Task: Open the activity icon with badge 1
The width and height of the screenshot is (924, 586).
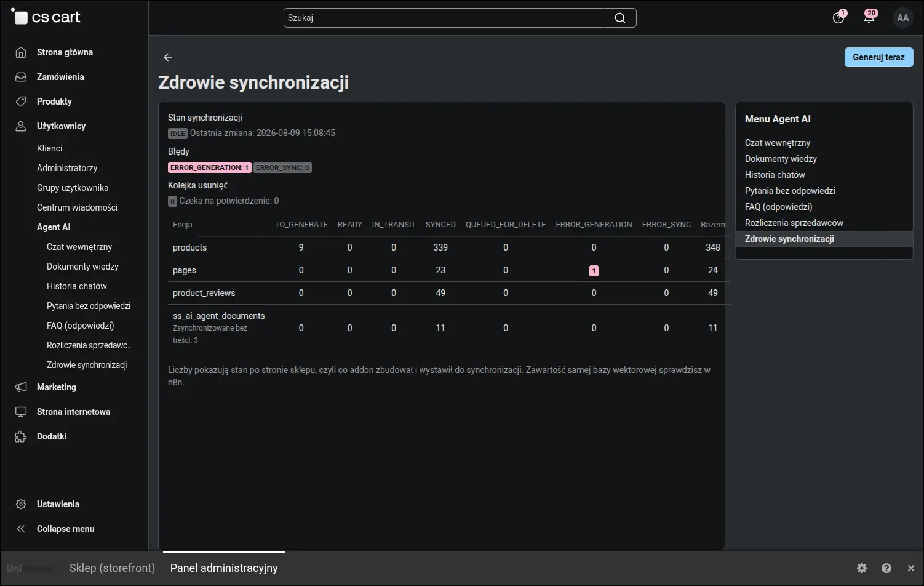Action: pos(838,17)
